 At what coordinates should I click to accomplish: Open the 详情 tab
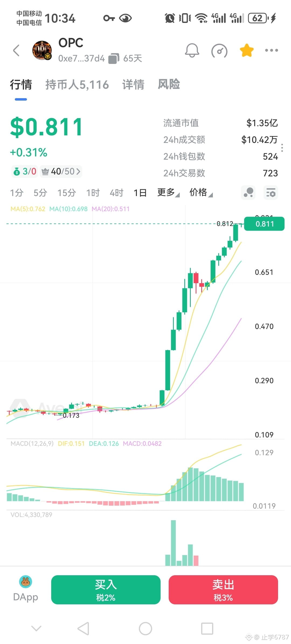tap(133, 84)
